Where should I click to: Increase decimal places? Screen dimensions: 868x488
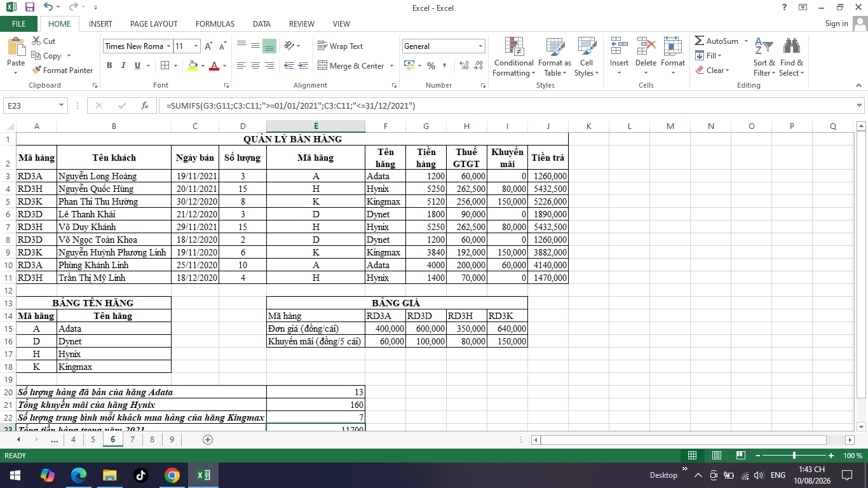point(464,65)
